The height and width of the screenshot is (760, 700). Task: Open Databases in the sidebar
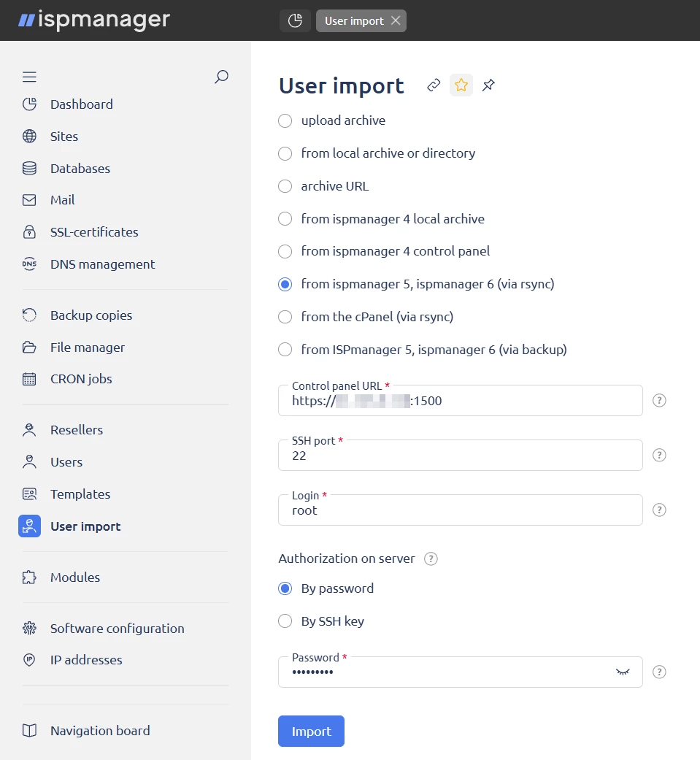(80, 168)
